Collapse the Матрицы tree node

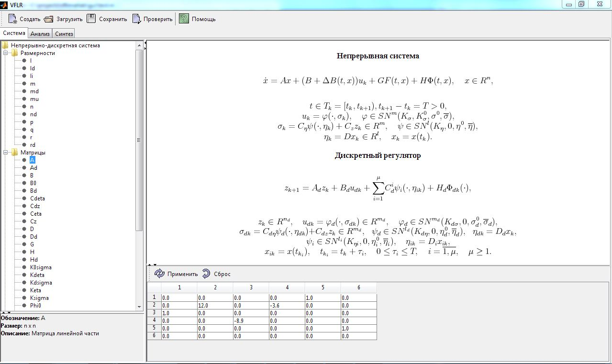tap(5, 153)
